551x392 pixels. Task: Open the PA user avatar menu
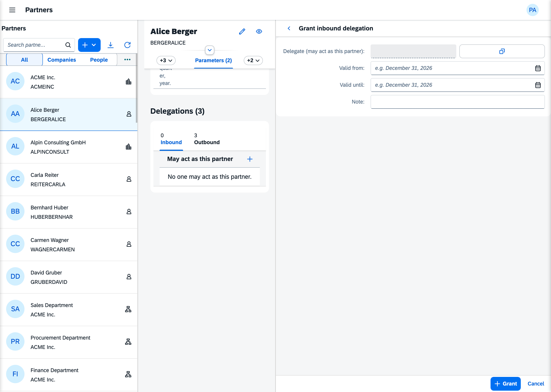pos(532,10)
